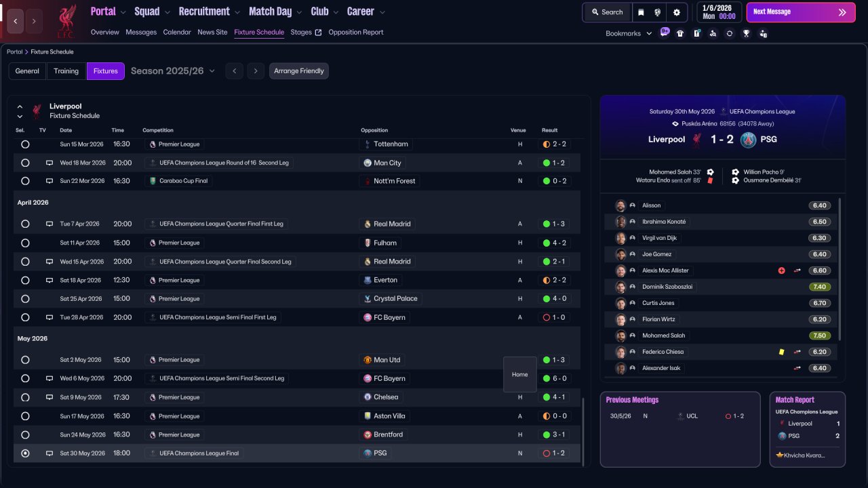
Task: Click the player ratings list scrollbar
Action: coord(840,269)
